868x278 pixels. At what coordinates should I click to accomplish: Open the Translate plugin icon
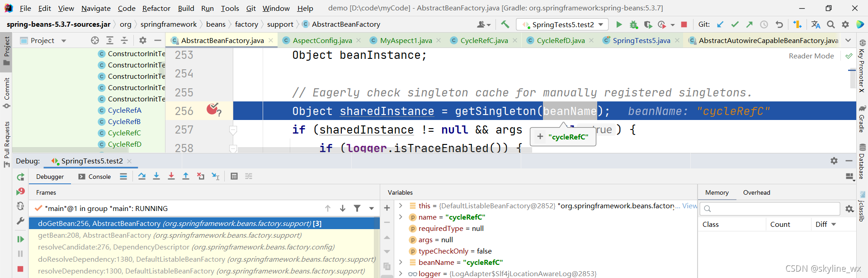tap(816, 24)
